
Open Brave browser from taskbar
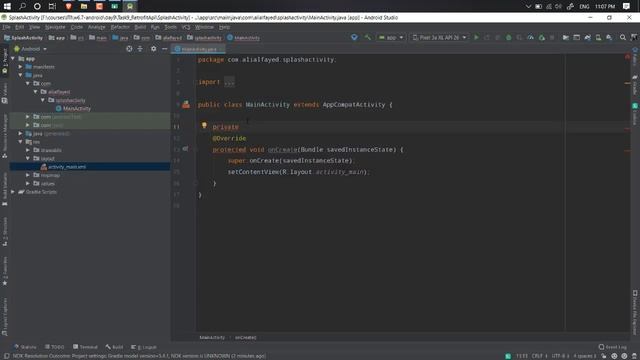[69, 6]
